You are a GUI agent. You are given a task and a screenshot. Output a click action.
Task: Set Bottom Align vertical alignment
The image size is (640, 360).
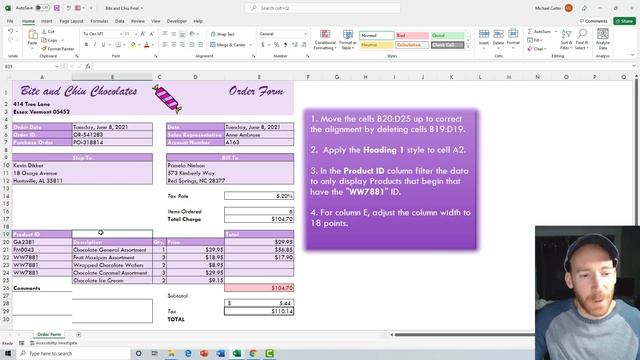pyautogui.click(x=182, y=33)
